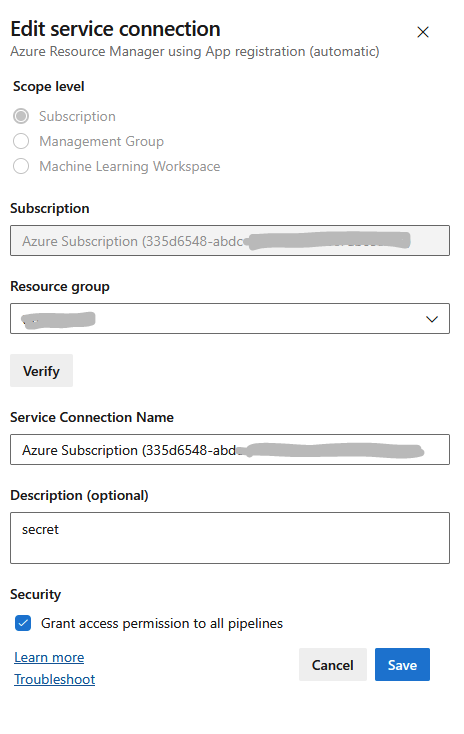Edit the Service Connection Name field
Screen dimensions: 464x734
pos(230,449)
